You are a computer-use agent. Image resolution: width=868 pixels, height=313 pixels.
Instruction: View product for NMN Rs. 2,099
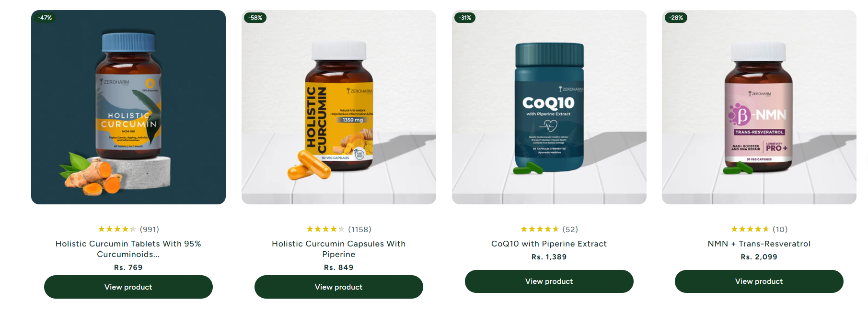(759, 281)
